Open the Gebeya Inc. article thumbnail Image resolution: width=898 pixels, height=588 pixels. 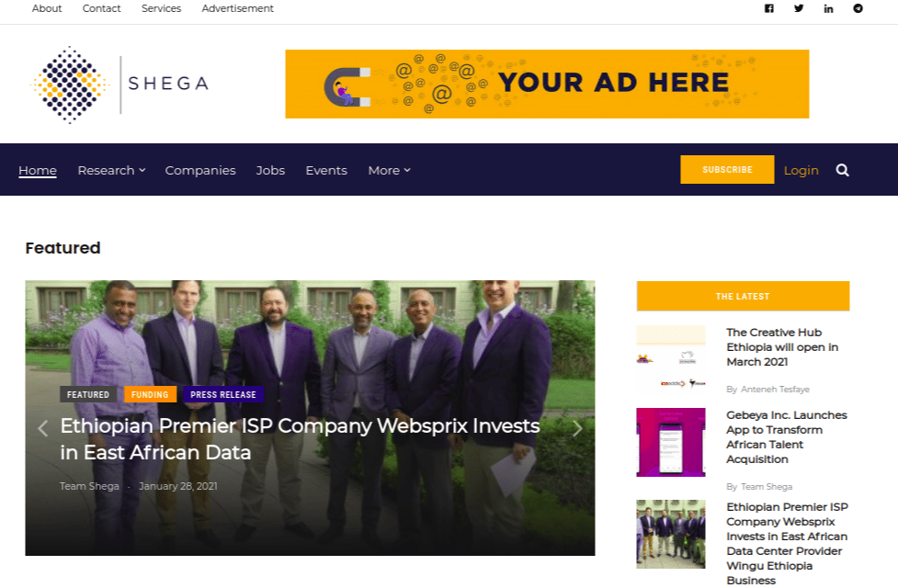[x=671, y=442]
